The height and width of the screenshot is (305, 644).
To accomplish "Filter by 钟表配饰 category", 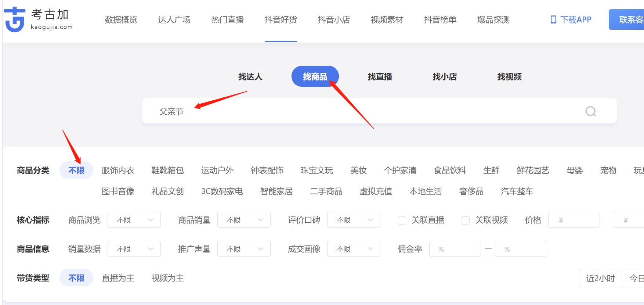I will [267, 170].
